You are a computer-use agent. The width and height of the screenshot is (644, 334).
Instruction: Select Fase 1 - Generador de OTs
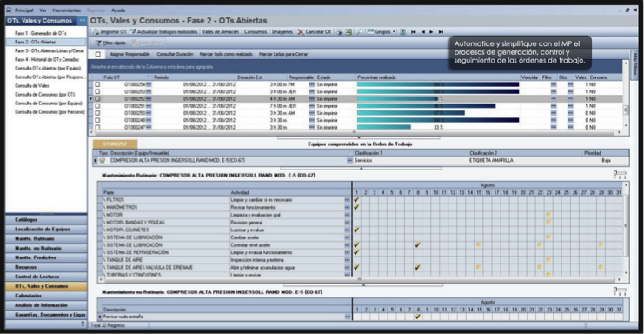click(x=41, y=33)
